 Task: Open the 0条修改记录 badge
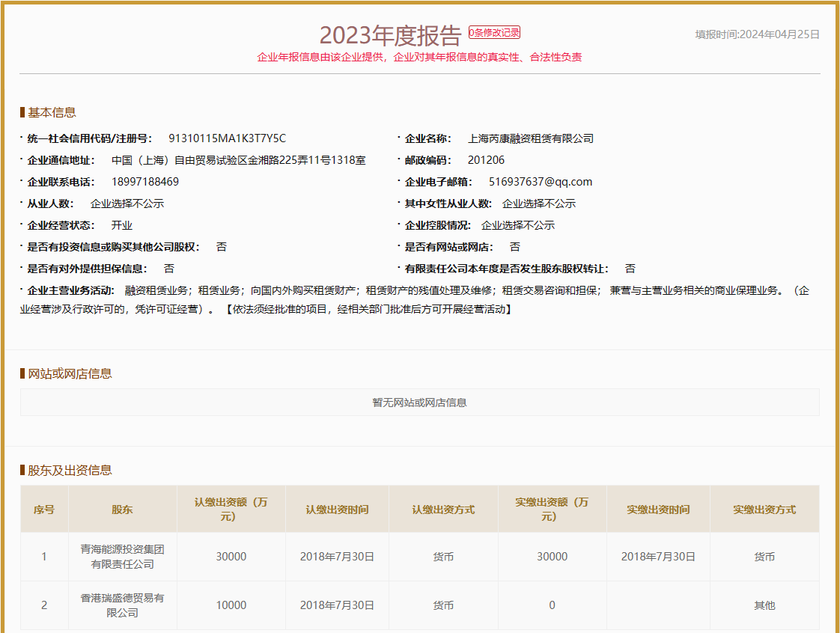494,32
